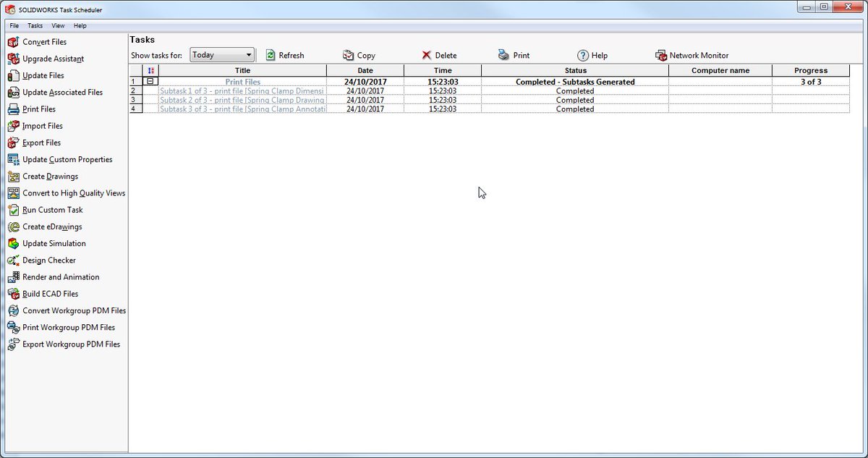
Task: Copy the selected task
Action: [359, 55]
